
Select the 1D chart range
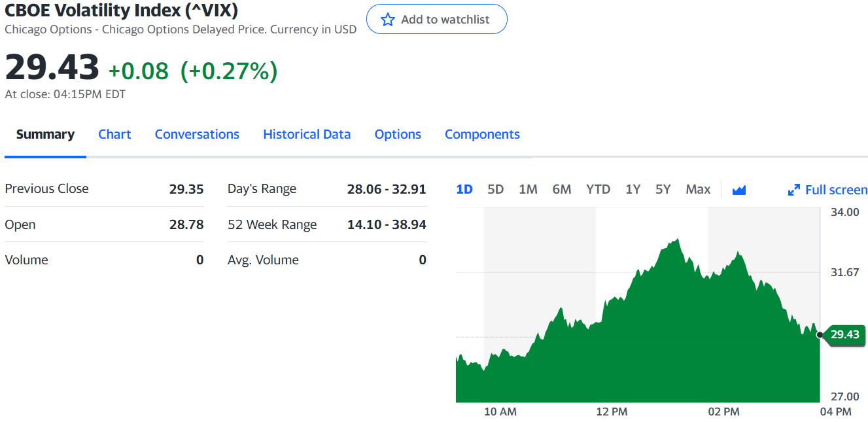(x=464, y=189)
